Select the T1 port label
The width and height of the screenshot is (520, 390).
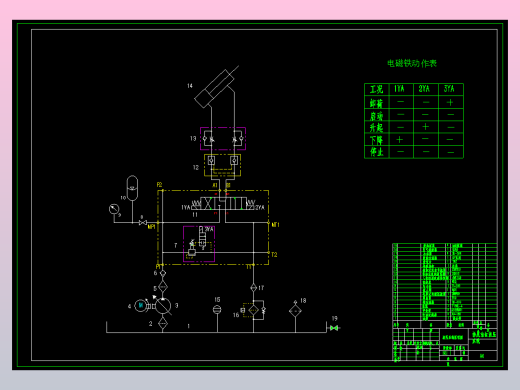point(249,267)
